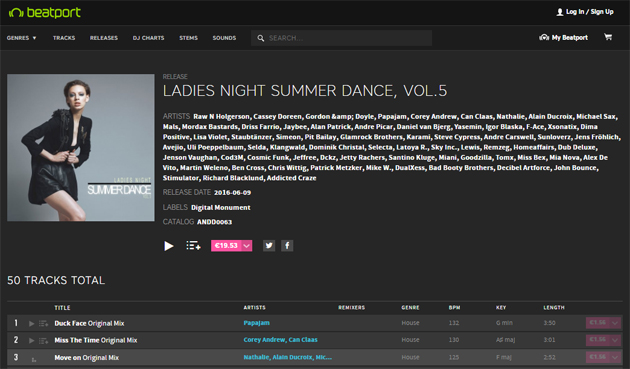
Task: Open Digital Monument label page
Action: [221, 207]
